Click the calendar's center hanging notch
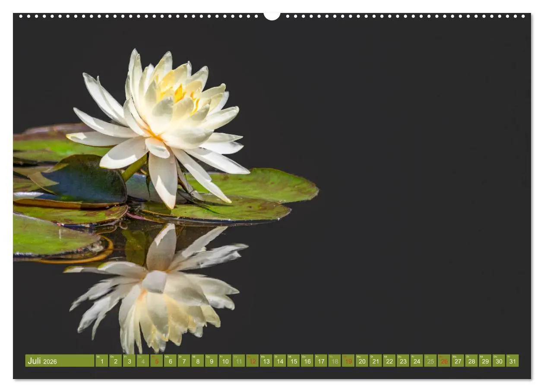 coord(272,16)
